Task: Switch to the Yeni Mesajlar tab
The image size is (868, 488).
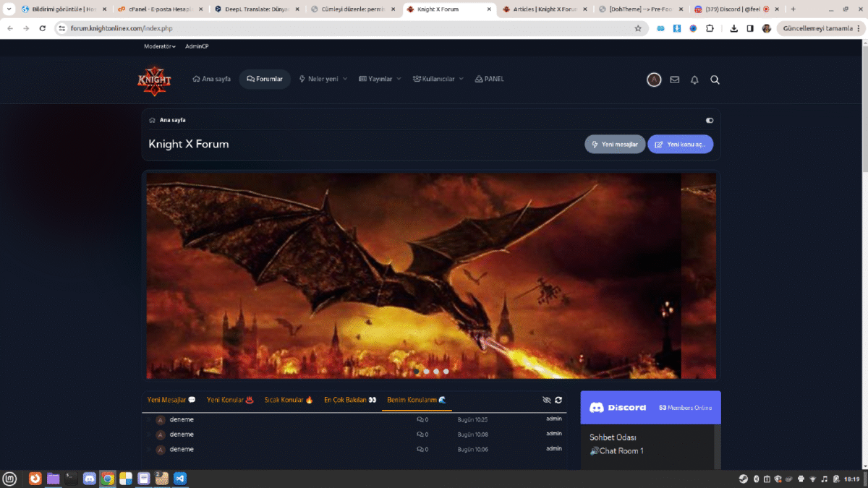Action: pos(171,400)
